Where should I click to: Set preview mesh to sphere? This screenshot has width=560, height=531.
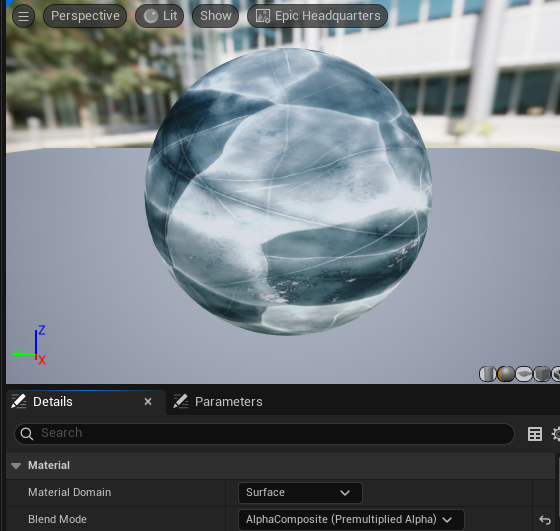click(506, 374)
